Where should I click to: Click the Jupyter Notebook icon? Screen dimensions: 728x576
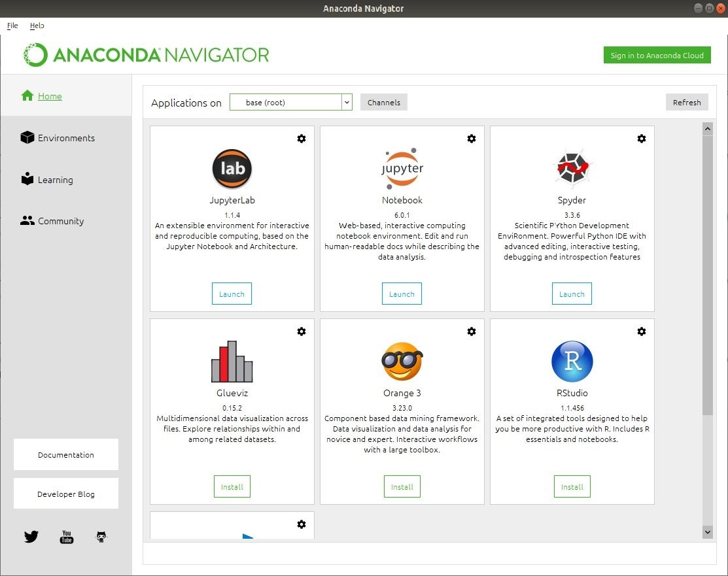click(402, 167)
